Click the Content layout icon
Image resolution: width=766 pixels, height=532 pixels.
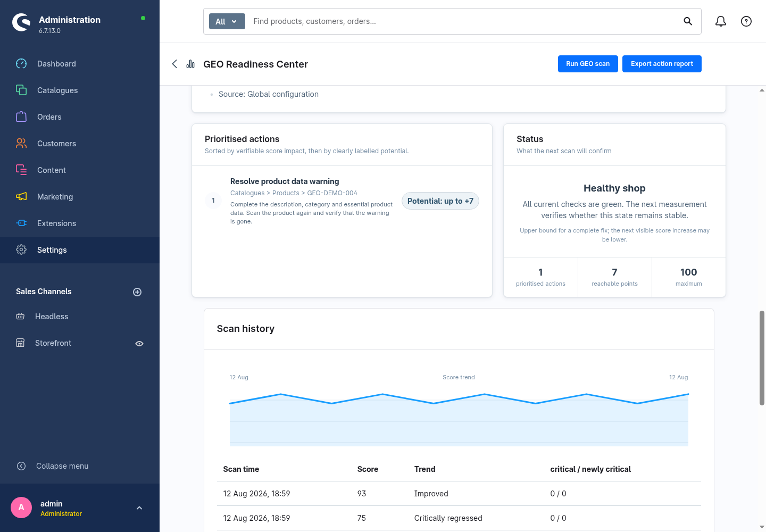pyautogui.click(x=21, y=170)
